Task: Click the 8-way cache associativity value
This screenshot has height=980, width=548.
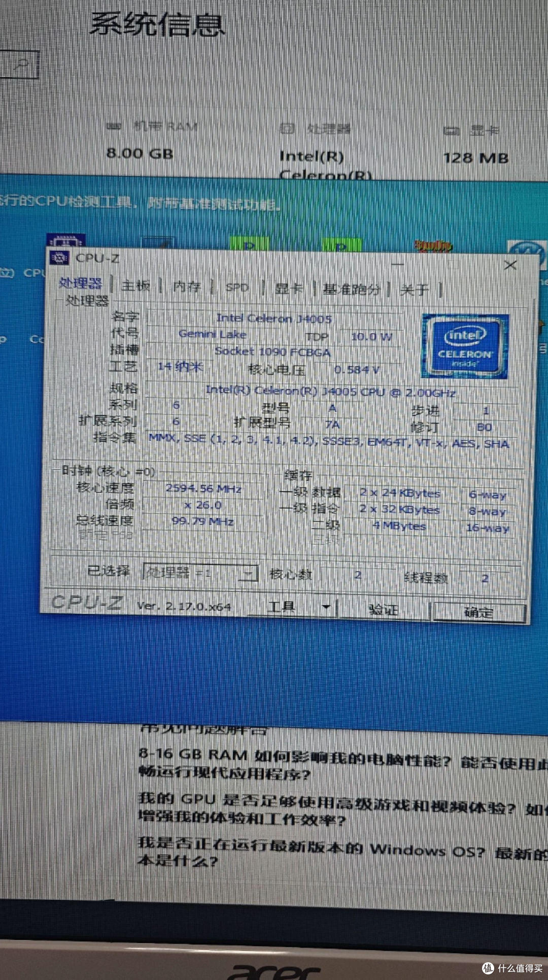Action: pyautogui.click(x=488, y=511)
